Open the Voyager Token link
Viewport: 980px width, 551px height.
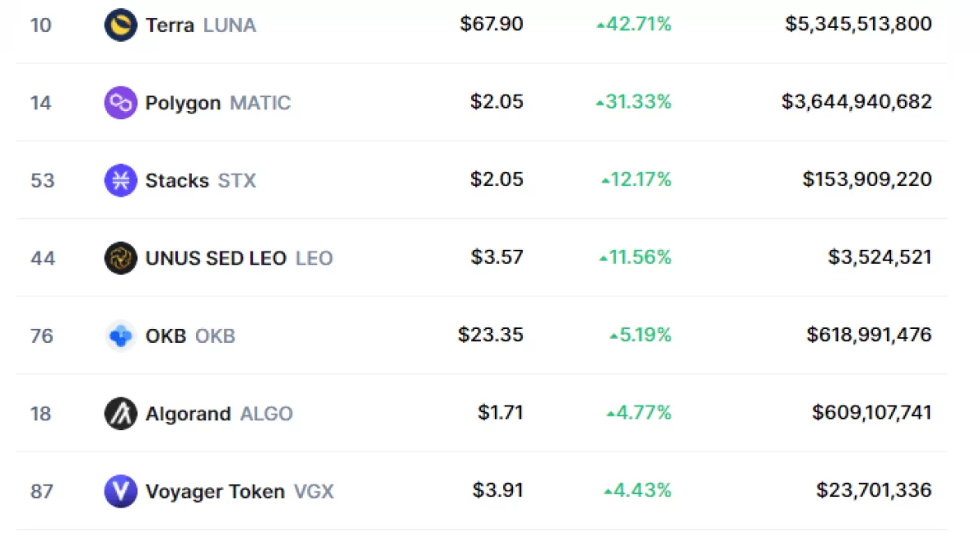pos(215,491)
